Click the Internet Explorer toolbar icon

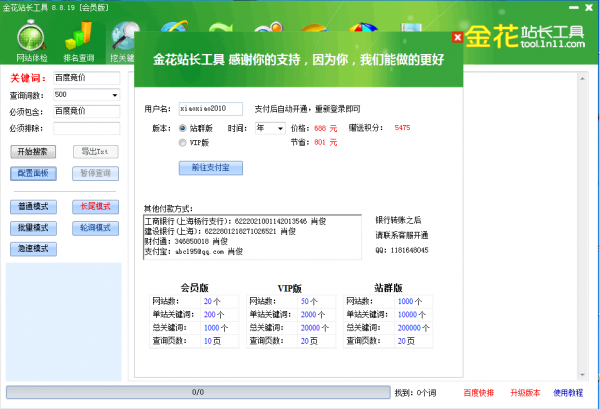pyautogui.click(x=174, y=26)
